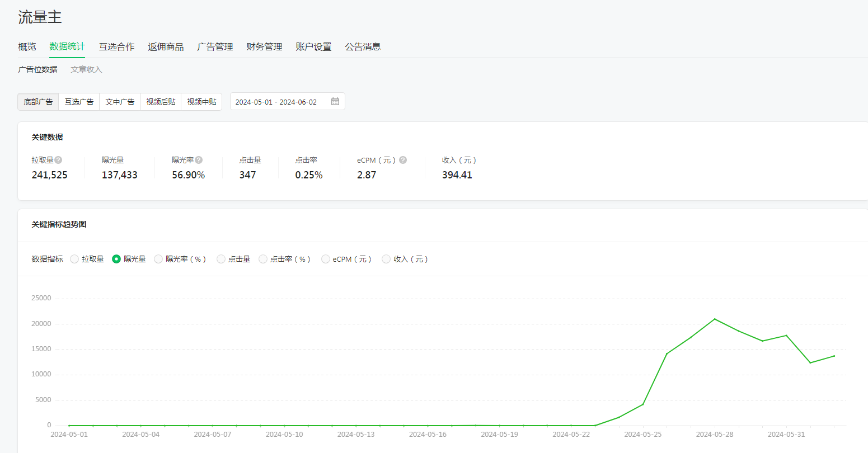Open the date range 2024-05-01 - 2024-06-02 field
This screenshot has height=453, width=868.
(x=288, y=101)
